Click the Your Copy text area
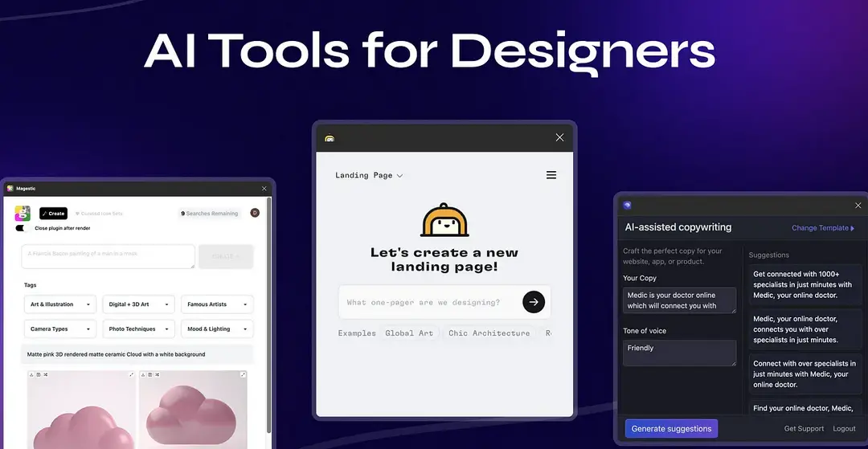Screen dimensions: 868x449 coord(679,300)
